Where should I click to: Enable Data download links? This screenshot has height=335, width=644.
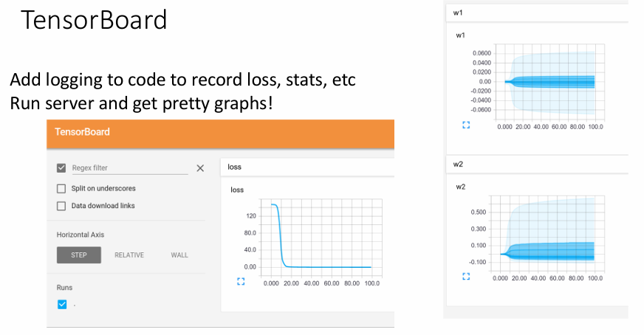click(x=61, y=206)
